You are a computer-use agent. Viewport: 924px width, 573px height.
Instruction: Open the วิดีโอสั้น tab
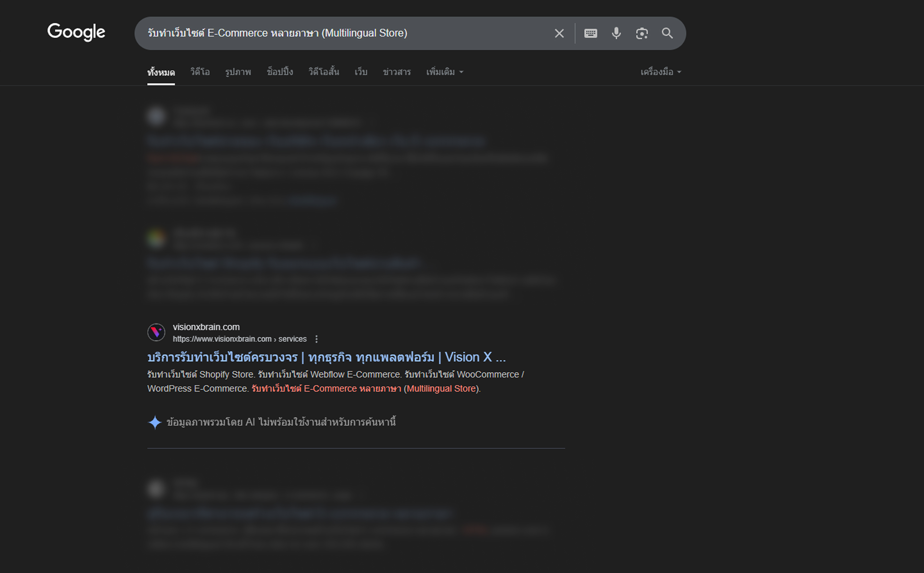tap(324, 72)
